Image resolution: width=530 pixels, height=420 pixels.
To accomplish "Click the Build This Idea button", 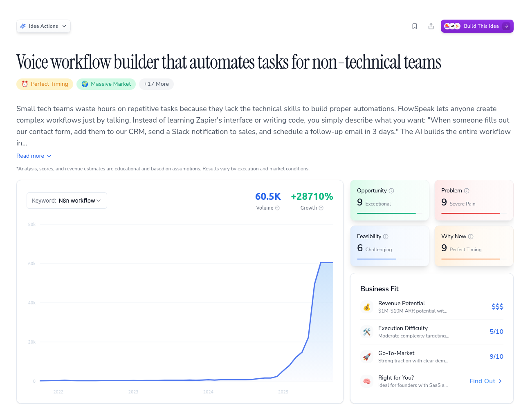I will tap(477, 26).
